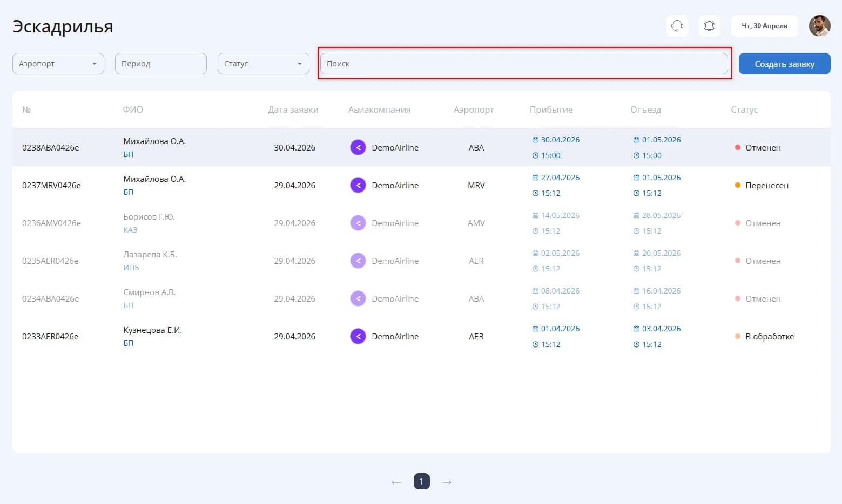Open the Период date filter

161,64
